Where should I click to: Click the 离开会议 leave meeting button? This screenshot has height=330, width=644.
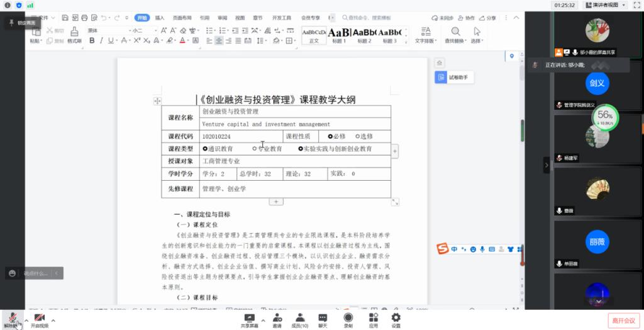(x=624, y=320)
